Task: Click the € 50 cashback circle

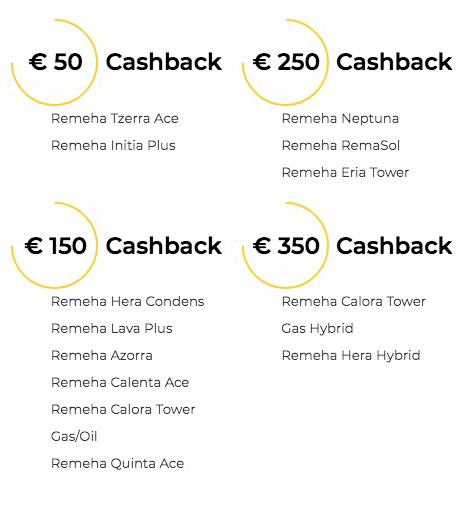Action: [54, 62]
